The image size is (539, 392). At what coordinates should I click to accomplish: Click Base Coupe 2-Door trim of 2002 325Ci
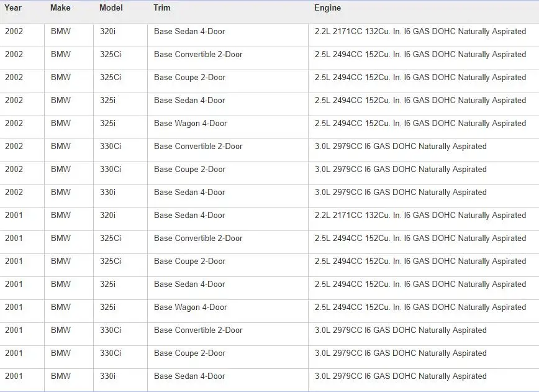click(x=189, y=78)
